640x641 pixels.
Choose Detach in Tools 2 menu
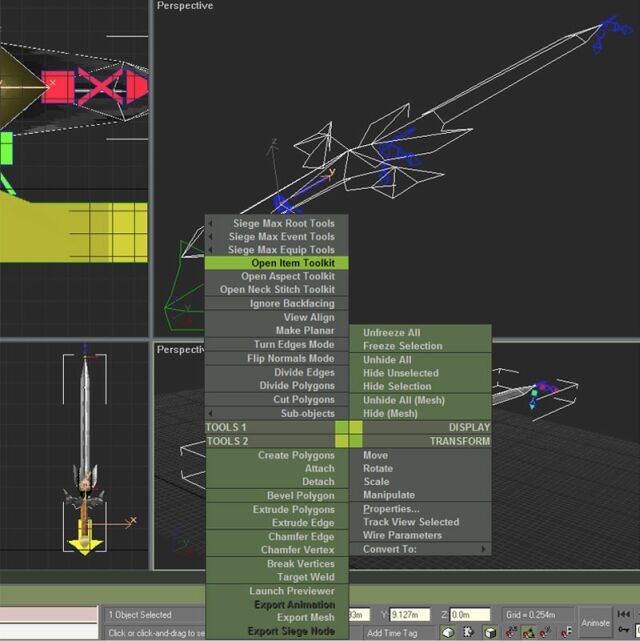click(x=277, y=482)
